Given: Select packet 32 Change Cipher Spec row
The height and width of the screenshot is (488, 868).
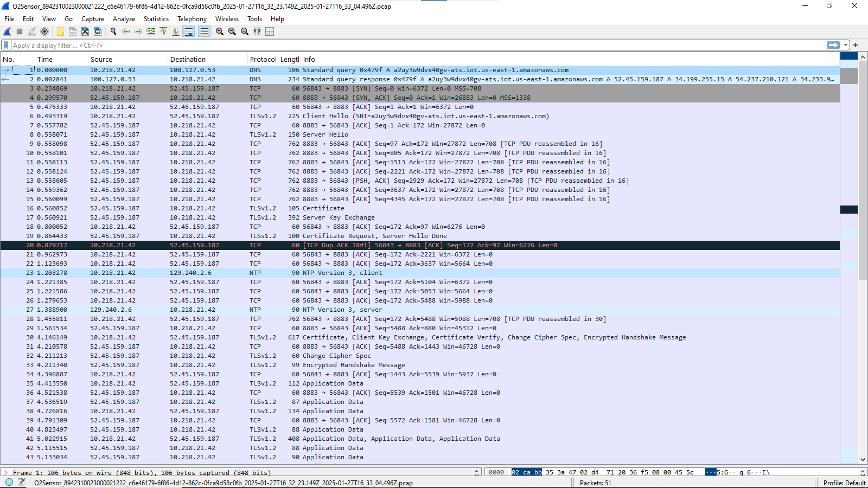Looking at the screenshot, I should click(x=420, y=356).
